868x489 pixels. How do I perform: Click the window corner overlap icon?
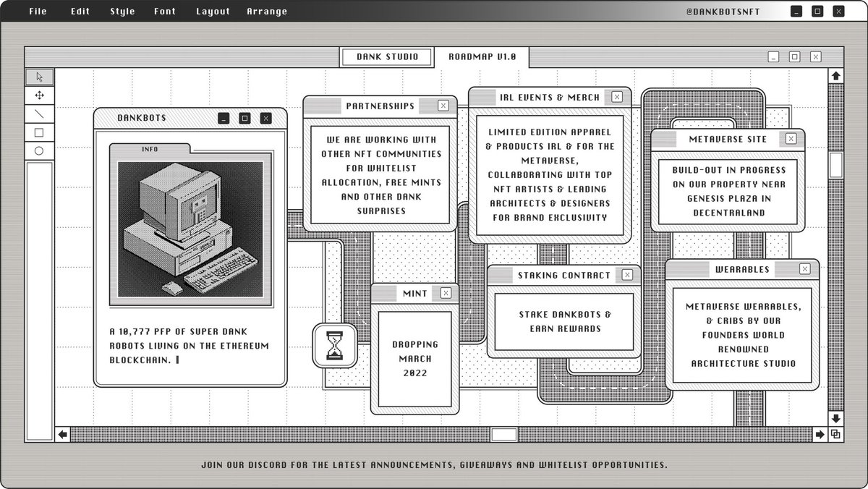click(x=835, y=434)
